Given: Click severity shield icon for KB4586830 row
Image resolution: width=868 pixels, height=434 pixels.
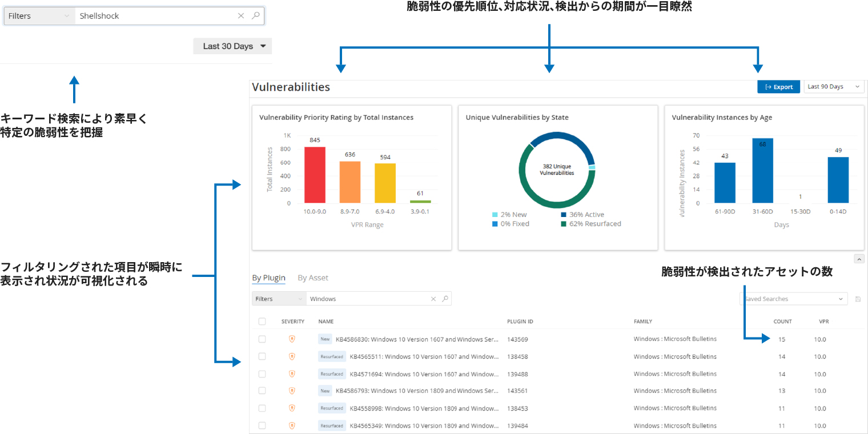Looking at the screenshot, I should click(x=292, y=339).
